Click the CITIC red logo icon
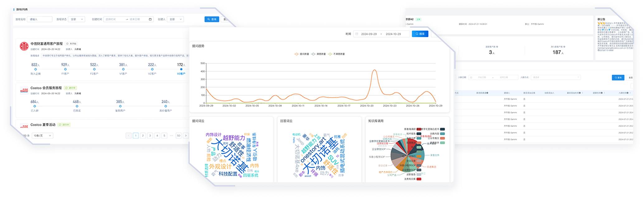 24,46
